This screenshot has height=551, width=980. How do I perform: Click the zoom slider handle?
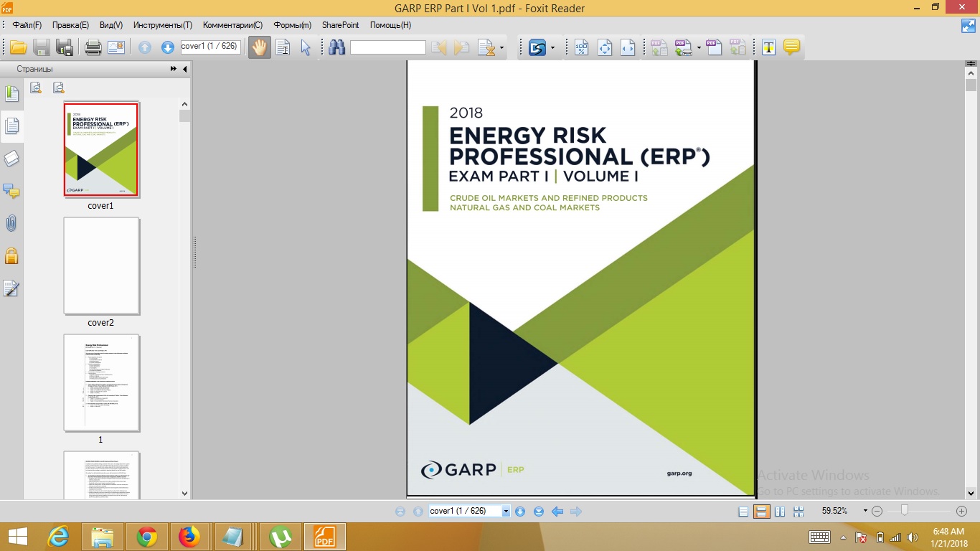pyautogui.click(x=905, y=511)
